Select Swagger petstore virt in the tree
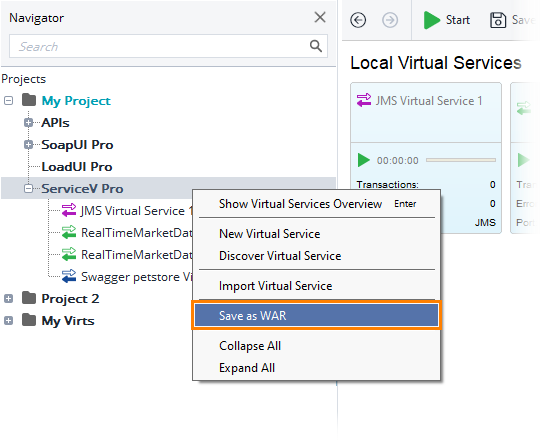 click(x=136, y=277)
